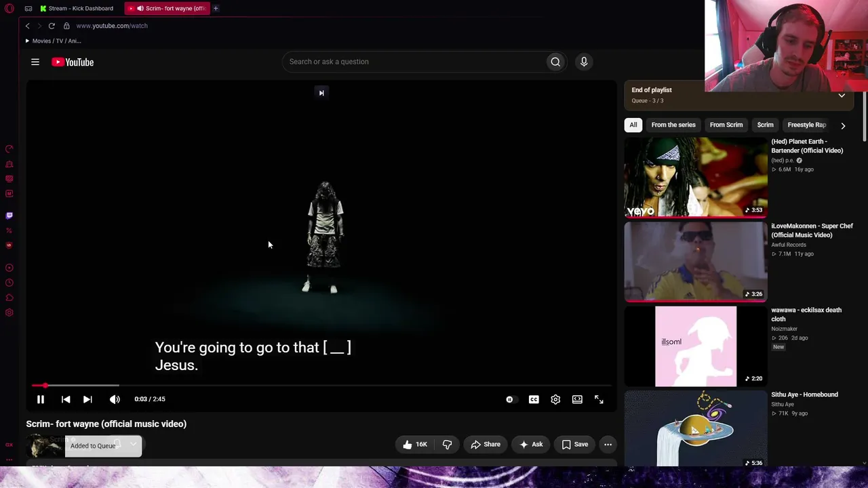Select the Freestyle Rap chip
This screenshot has width=868, height=488.
pyautogui.click(x=806, y=125)
